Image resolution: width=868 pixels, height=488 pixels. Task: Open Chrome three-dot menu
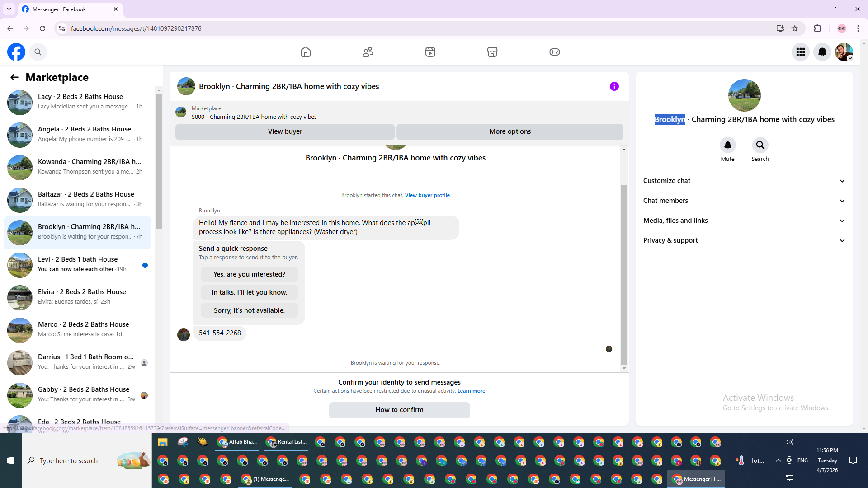click(x=858, y=28)
